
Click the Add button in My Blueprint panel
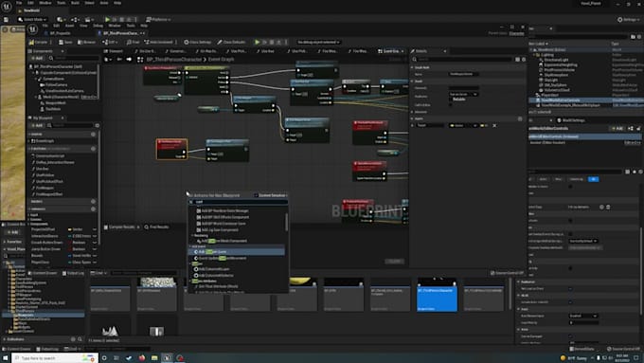point(37,125)
